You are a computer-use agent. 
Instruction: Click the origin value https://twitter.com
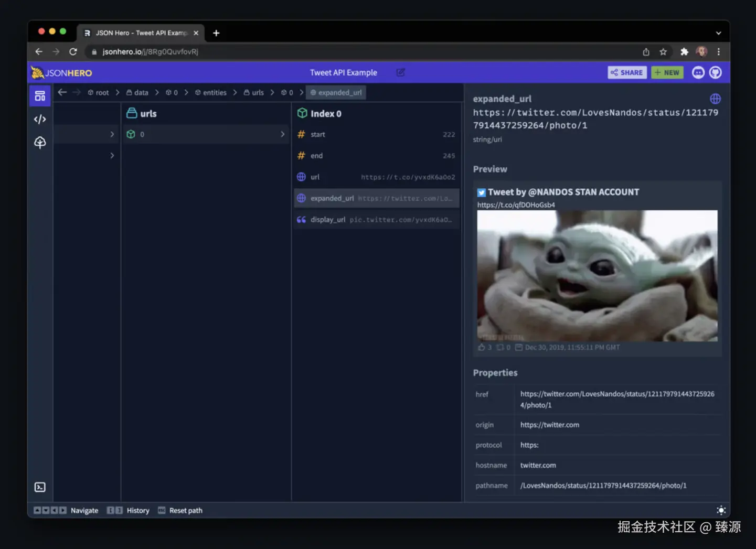(x=550, y=425)
